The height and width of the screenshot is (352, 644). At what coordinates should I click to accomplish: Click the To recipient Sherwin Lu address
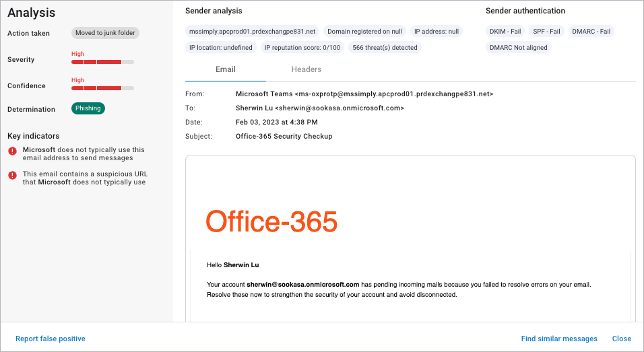[320, 108]
